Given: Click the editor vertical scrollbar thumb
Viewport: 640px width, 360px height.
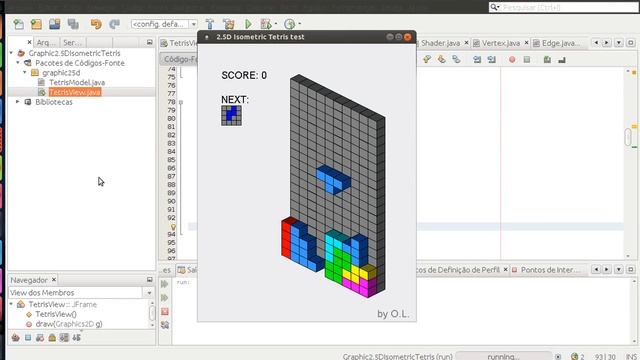Looking at the screenshot, I should pos(628,137).
